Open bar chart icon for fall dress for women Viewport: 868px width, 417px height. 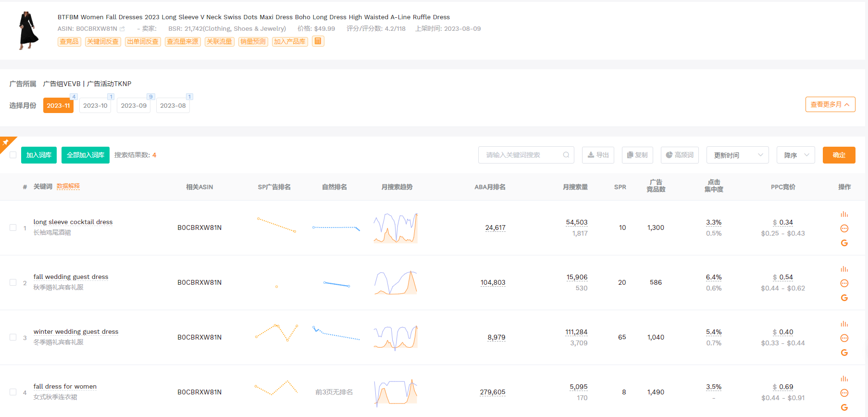click(x=844, y=379)
